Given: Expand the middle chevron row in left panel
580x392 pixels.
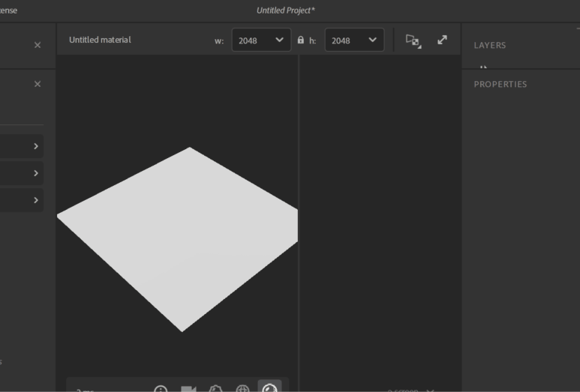Looking at the screenshot, I should tap(36, 173).
